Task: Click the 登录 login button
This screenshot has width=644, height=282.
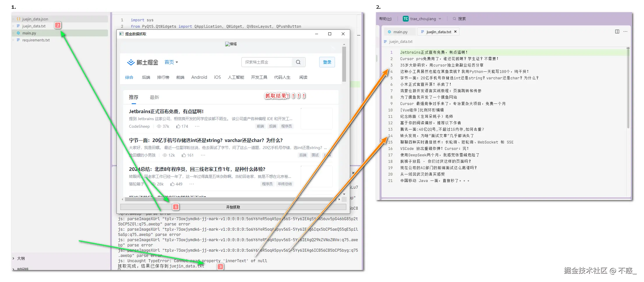Action: point(327,62)
